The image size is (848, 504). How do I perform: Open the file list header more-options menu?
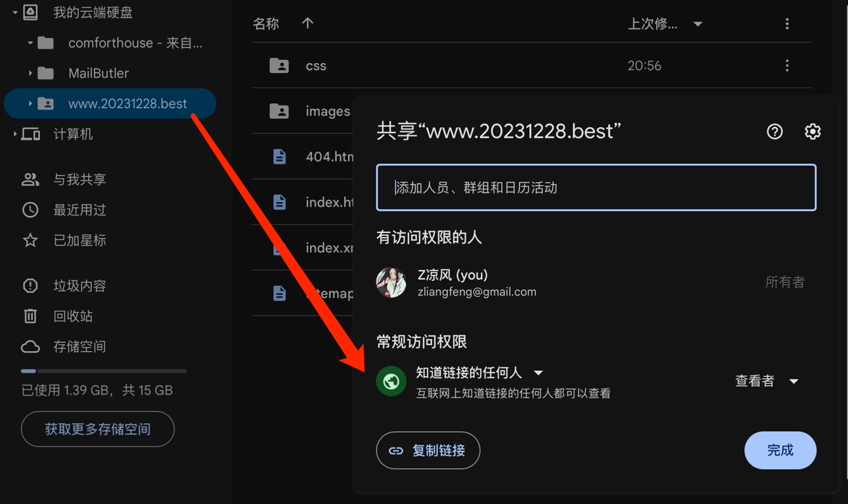coord(787,24)
